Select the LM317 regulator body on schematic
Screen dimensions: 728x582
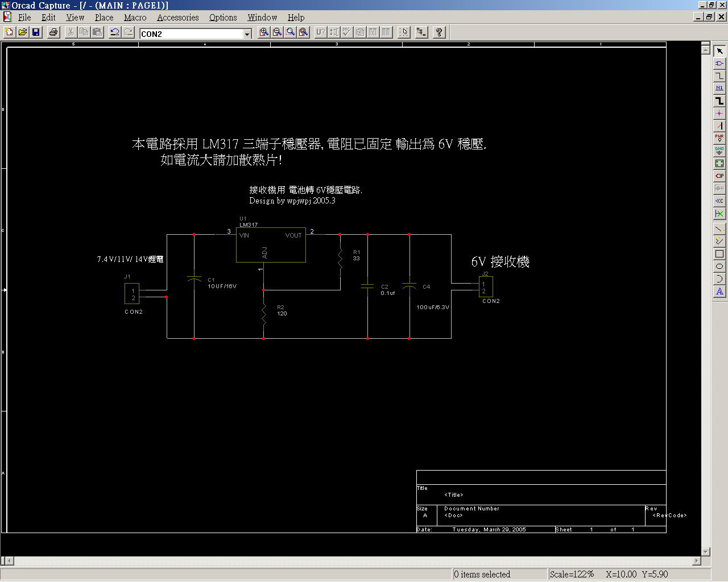[x=271, y=245]
